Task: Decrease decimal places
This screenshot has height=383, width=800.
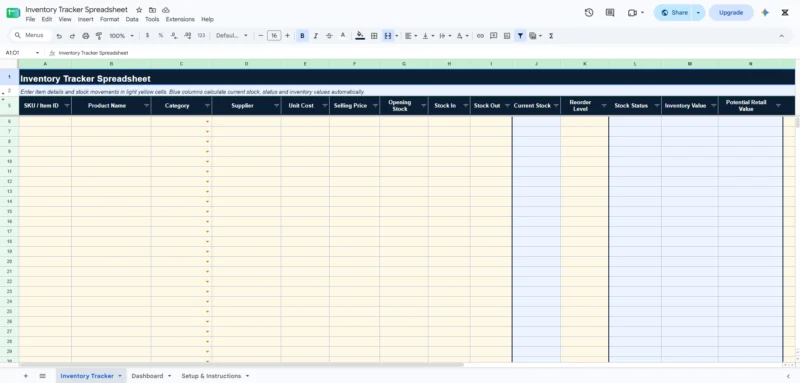Action: pyautogui.click(x=174, y=36)
